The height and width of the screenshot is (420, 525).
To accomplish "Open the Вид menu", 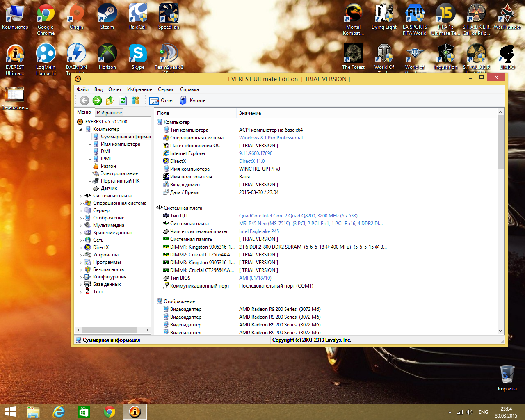I will click(98, 89).
